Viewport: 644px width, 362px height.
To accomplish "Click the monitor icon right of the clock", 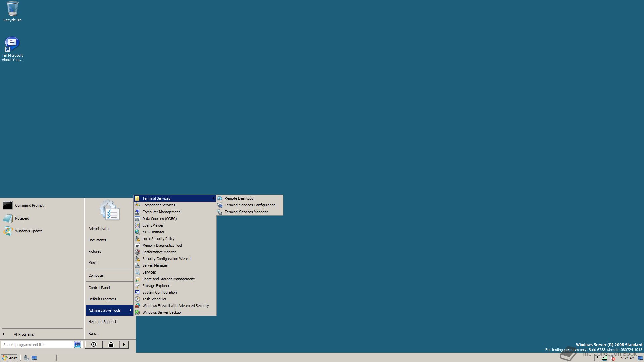I will click(x=640, y=358).
